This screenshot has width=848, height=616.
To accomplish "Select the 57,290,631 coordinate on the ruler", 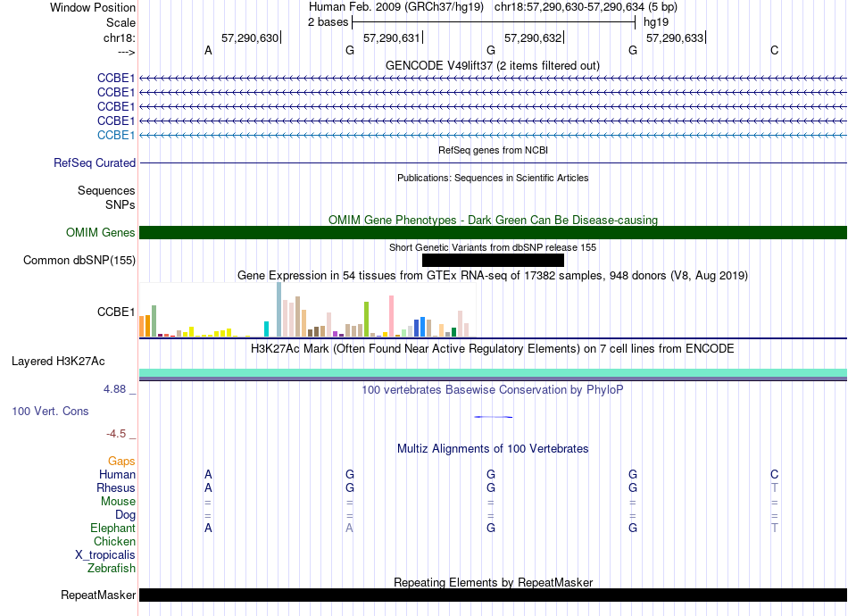I will (392, 37).
